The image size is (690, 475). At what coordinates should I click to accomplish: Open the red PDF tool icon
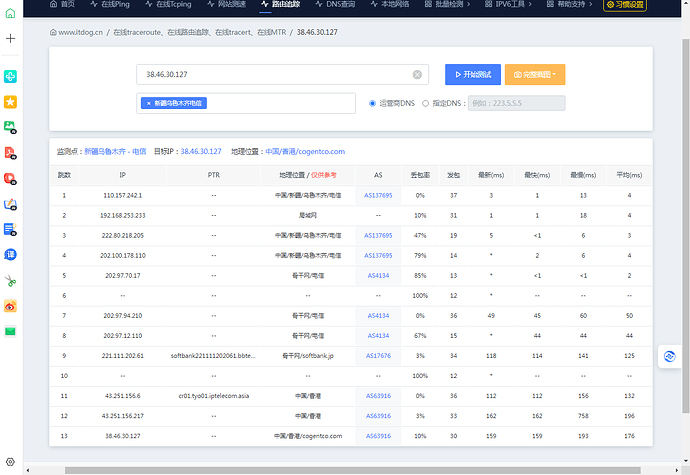[x=10, y=153]
